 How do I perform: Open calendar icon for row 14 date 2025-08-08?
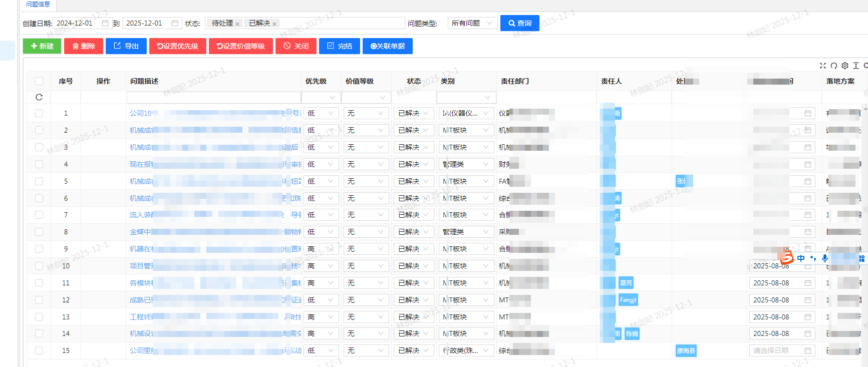(808, 333)
